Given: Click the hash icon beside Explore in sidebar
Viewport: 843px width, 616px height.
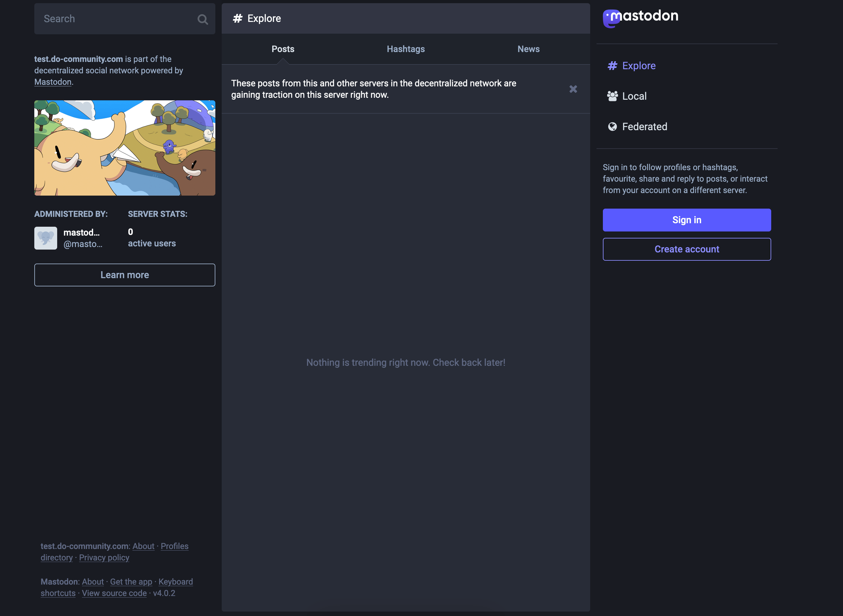Looking at the screenshot, I should click(x=612, y=66).
